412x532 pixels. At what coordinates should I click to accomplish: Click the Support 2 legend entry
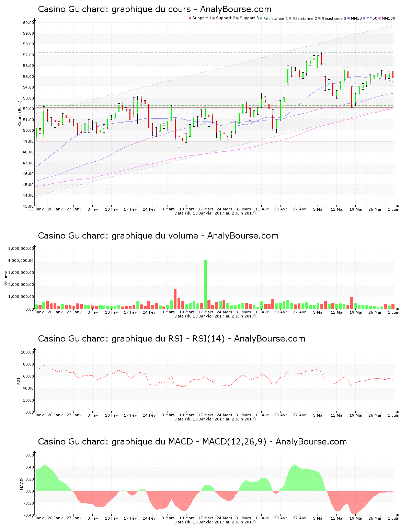click(224, 18)
